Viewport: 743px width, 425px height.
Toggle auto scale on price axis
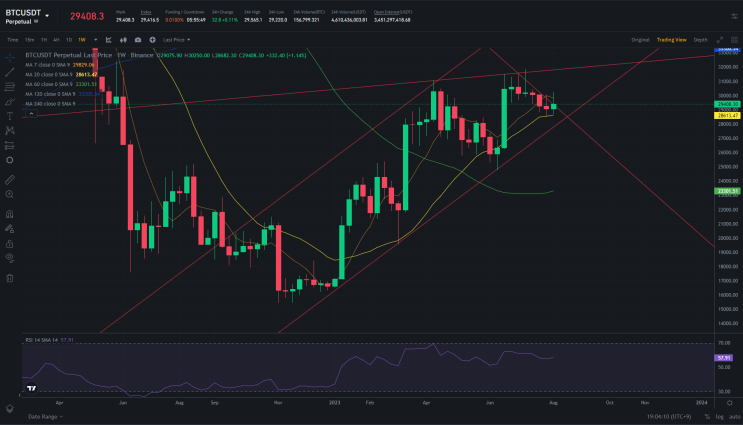pyautogui.click(x=734, y=416)
